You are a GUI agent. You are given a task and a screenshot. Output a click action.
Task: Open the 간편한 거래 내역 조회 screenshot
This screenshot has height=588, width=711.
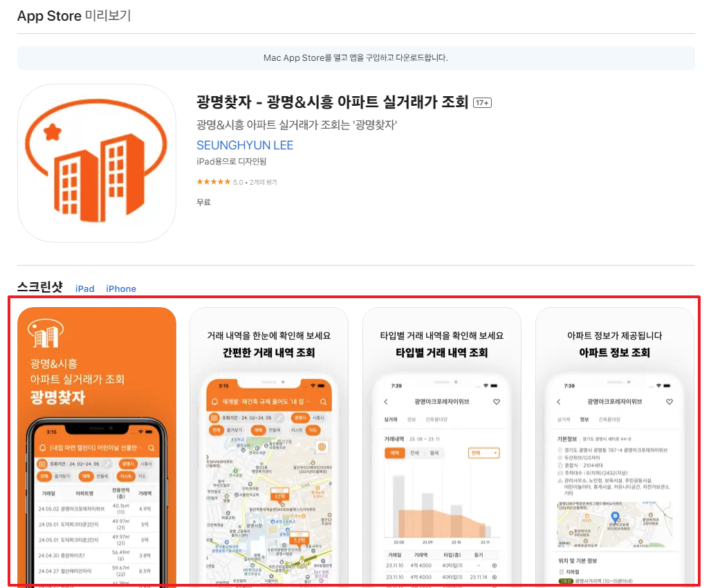[269, 448]
